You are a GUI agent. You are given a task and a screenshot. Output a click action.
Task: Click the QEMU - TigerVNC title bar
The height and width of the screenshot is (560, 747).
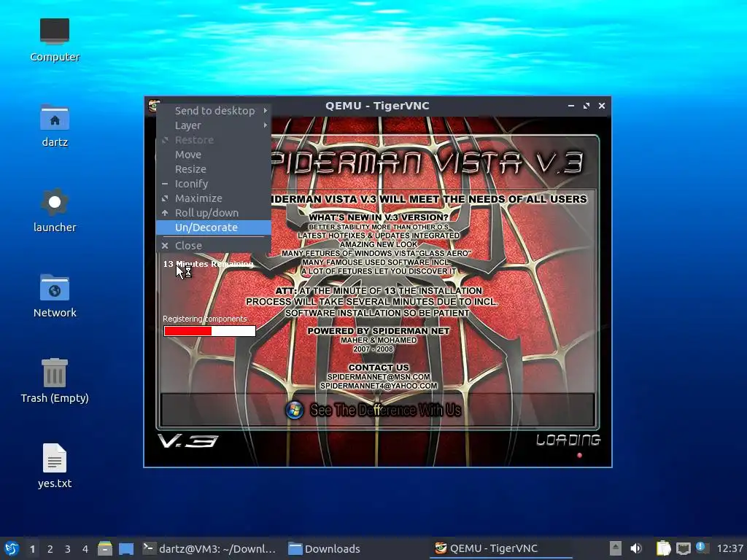click(x=377, y=106)
